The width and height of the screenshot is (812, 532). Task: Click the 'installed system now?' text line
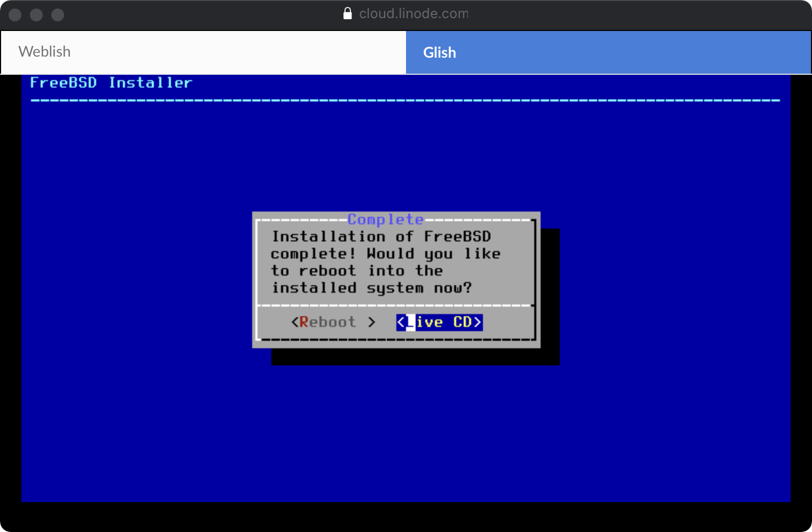[372, 288]
